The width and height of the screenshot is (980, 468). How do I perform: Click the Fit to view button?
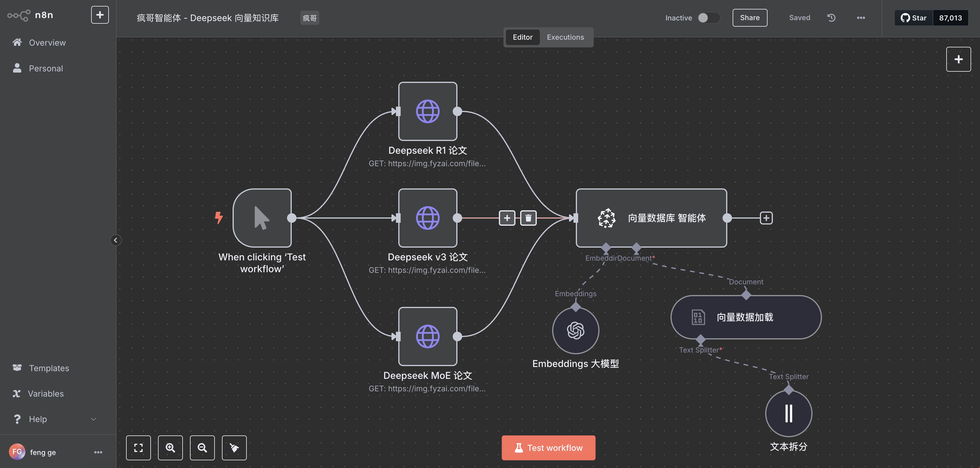138,448
